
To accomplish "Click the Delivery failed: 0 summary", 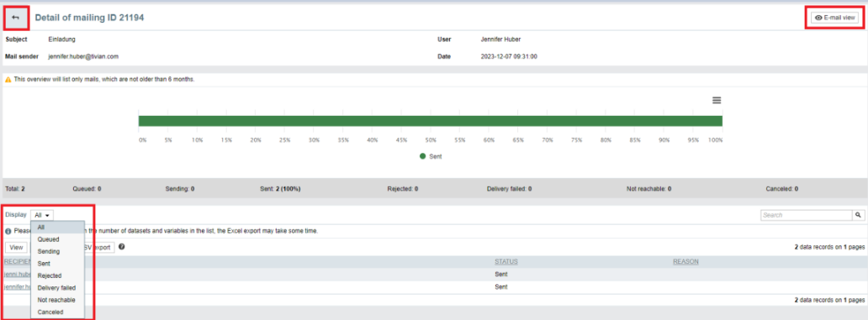I will 510,188.
